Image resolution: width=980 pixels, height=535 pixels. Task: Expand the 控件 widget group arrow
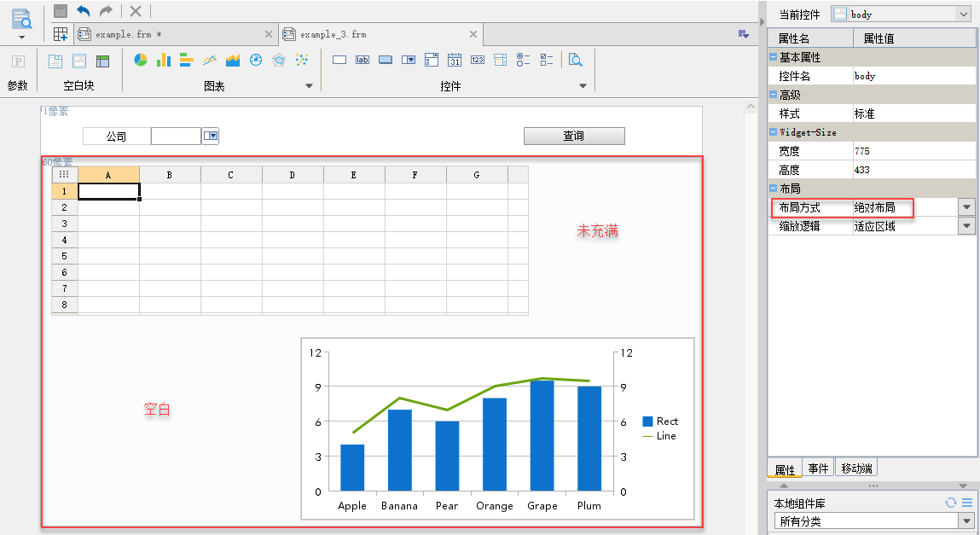[x=583, y=85]
